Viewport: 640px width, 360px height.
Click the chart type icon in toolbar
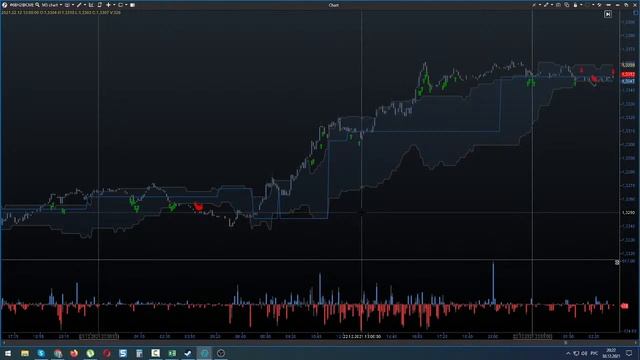pyautogui.click(x=67, y=5)
